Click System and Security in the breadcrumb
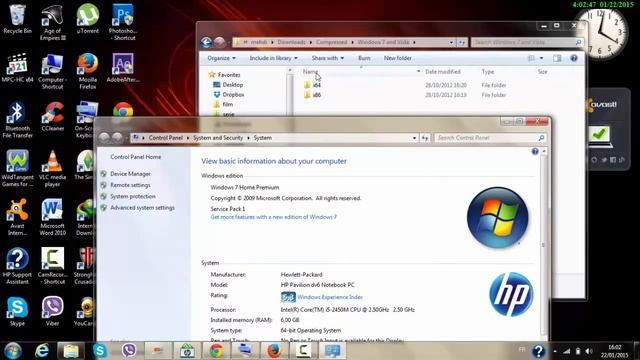The height and width of the screenshot is (360, 640). pyautogui.click(x=218, y=138)
